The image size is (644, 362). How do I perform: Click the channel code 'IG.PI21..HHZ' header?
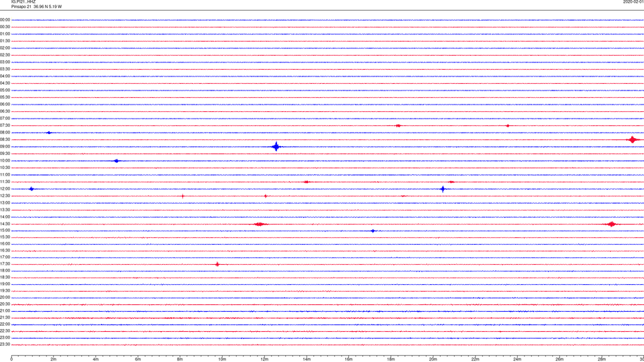tap(23, 2)
